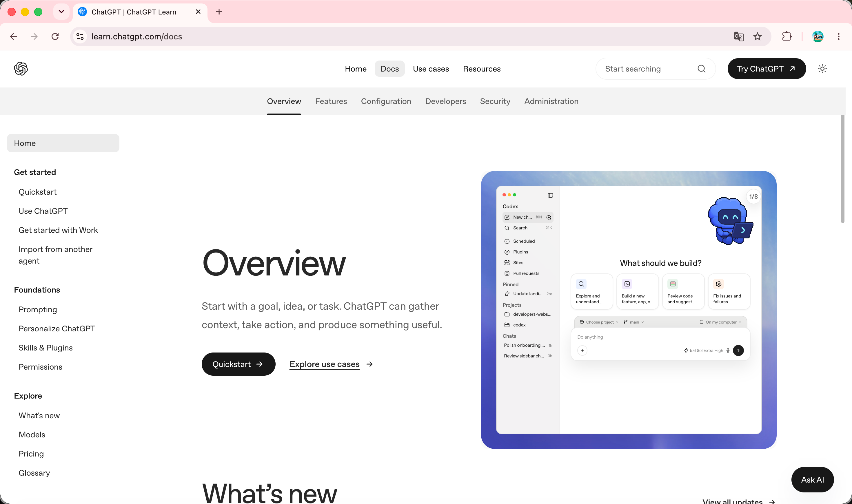Switch to the Features tab
Image resolution: width=852 pixels, height=504 pixels.
tap(331, 101)
